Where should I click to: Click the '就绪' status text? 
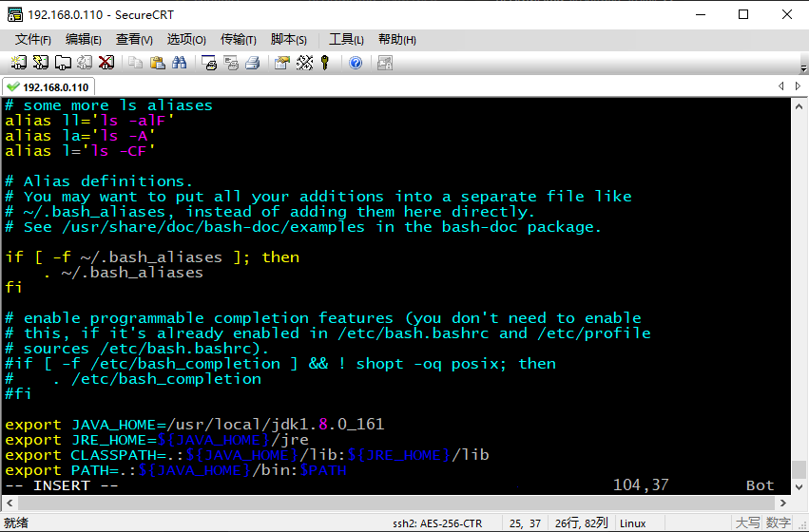[x=16, y=523]
